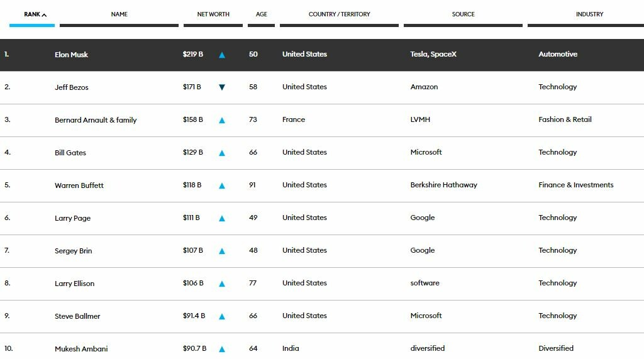Click the rank number 10.
Viewport: 644px width, 359px height.
click(9, 348)
